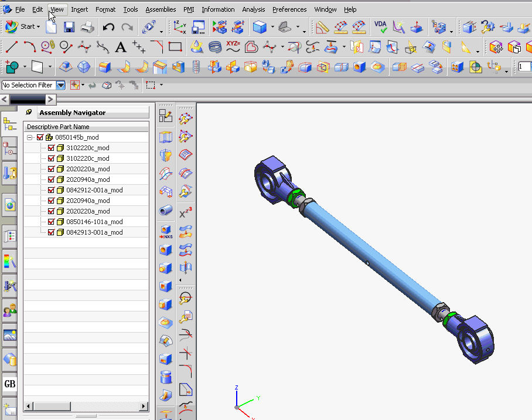Open the Assemblies menu
Screen dimensions: 532x420
[161, 9]
